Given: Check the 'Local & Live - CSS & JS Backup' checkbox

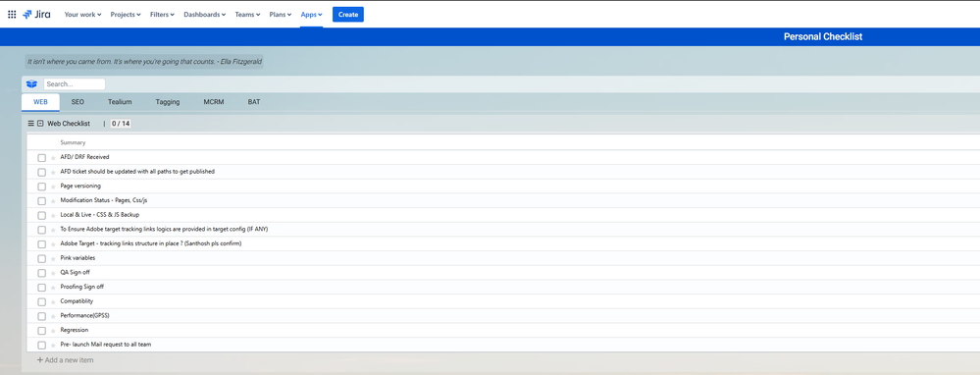Looking at the screenshot, I should (42, 215).
